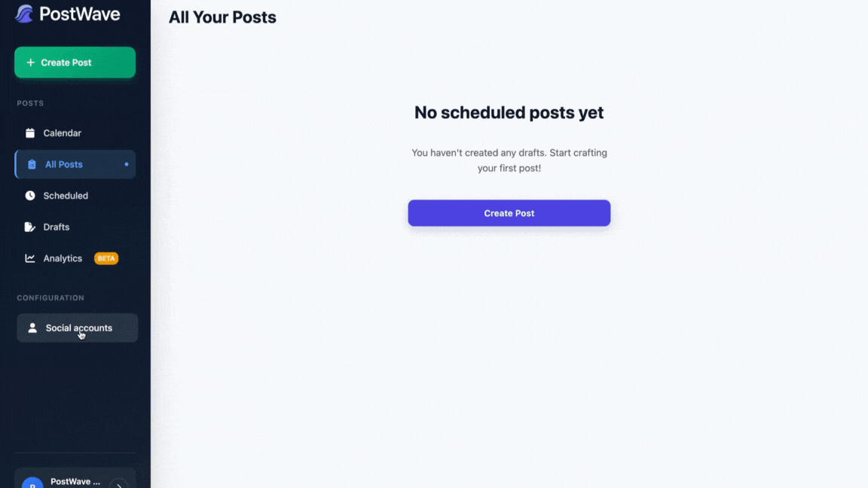The width and height of the screenshot is (868, 488).
Task: Click the purple Create Post button
Action: coord(509,213)
